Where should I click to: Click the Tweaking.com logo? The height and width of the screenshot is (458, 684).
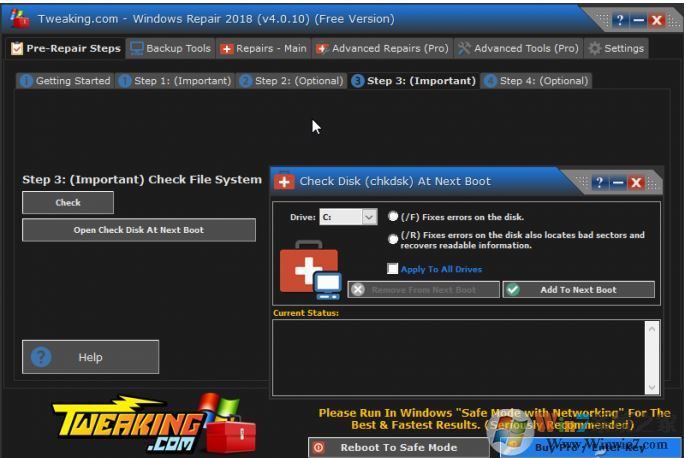154,424
